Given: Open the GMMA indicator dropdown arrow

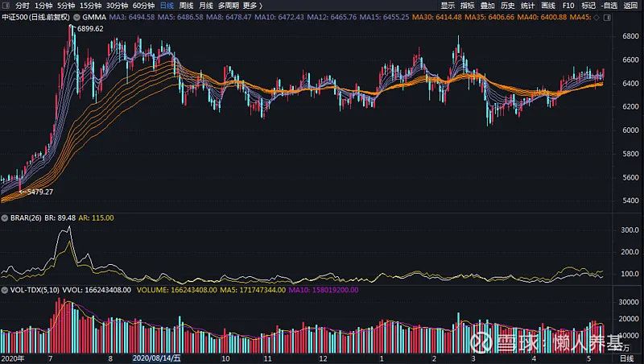Looking at the screenshot, I should pos(76,17).
